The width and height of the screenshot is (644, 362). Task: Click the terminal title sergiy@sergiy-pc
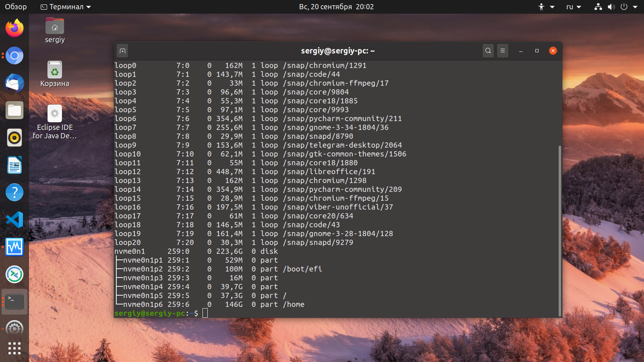coord(338,51)
